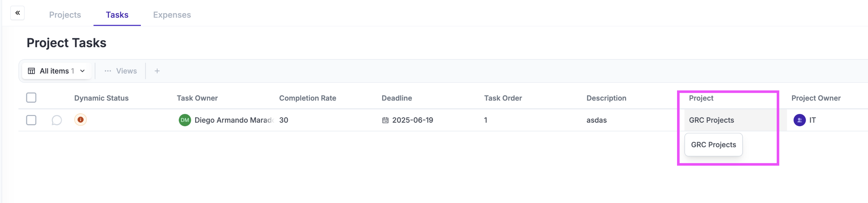Click the purple IT project owner avatar
The width and height of the screenshot is (868, 203).
[799, 120]
